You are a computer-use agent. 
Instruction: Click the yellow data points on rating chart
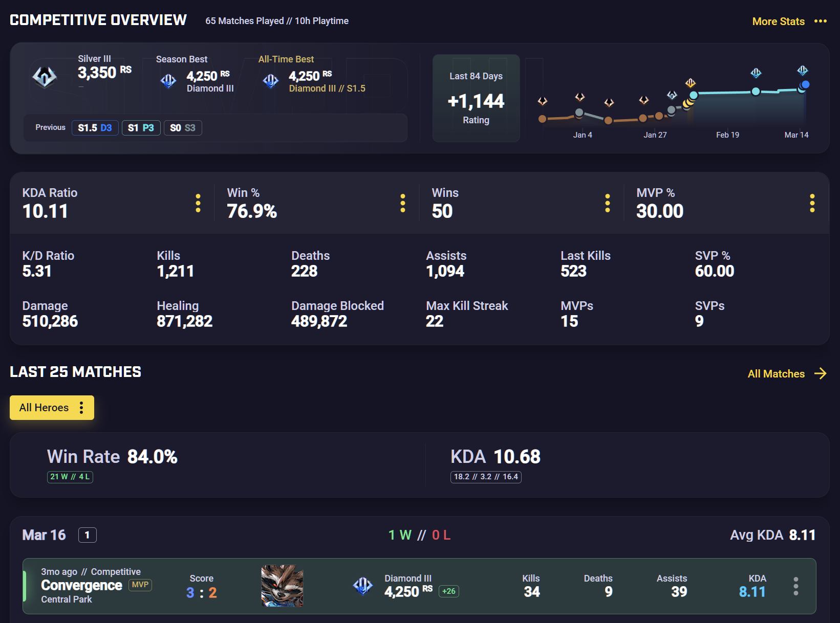click(x=688, y=103)
